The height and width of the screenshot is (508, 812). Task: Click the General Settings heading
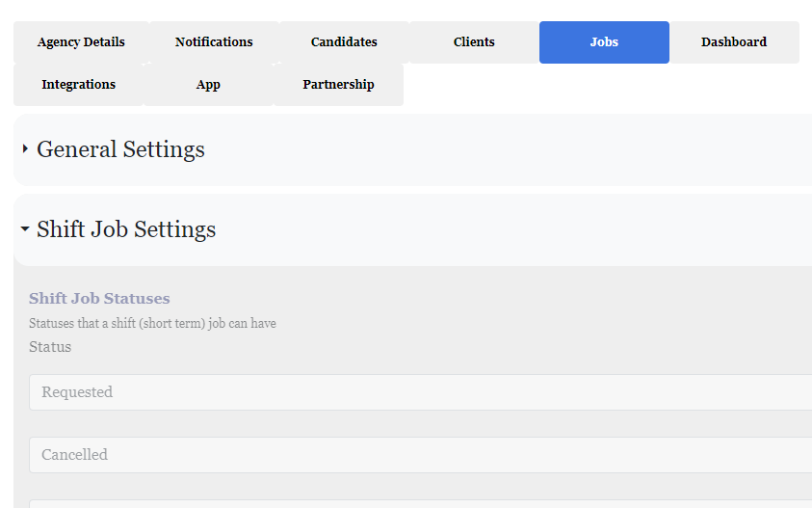pos(120,149)
